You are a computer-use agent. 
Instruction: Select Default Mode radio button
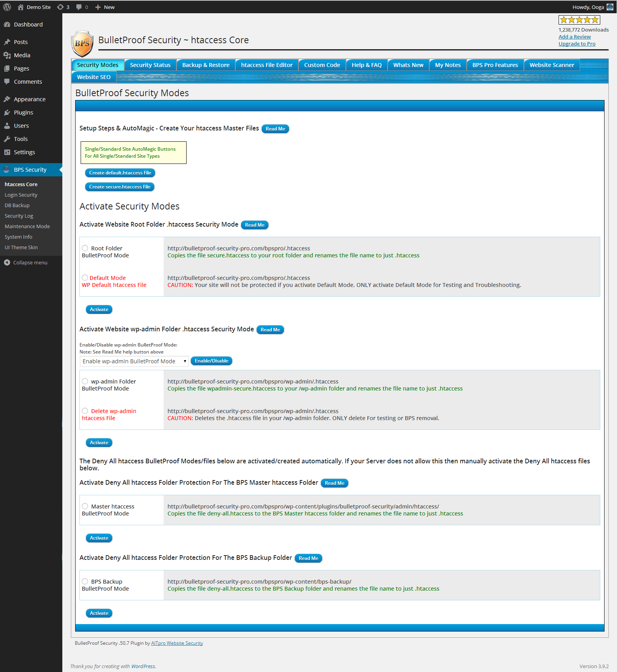pos(85,278)
